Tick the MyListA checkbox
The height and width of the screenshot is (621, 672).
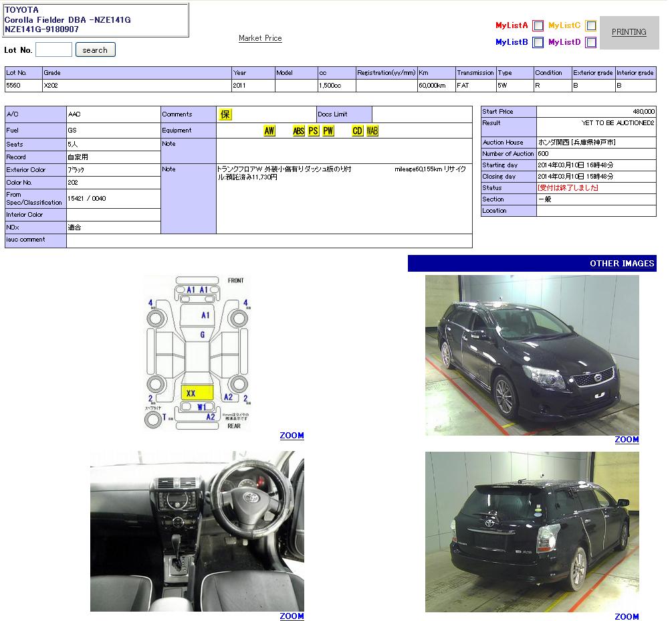point(538,26)
